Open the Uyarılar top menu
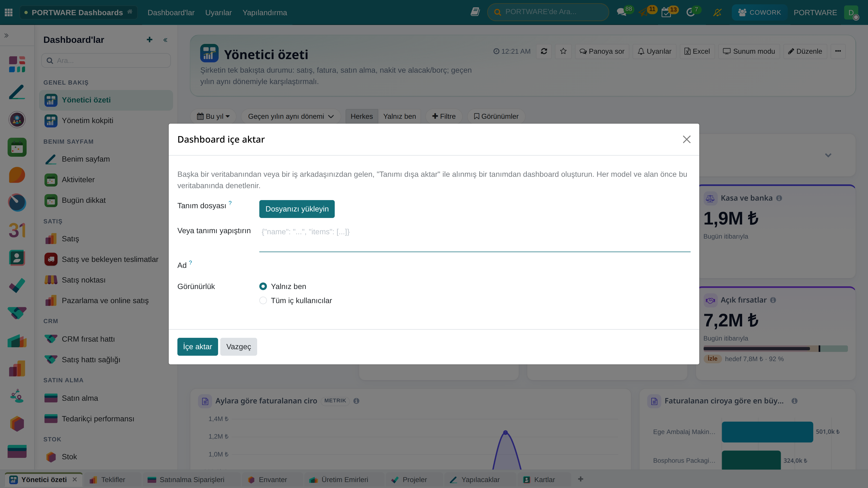The height and width of the screenshot is (488, 868). [218, 12]
